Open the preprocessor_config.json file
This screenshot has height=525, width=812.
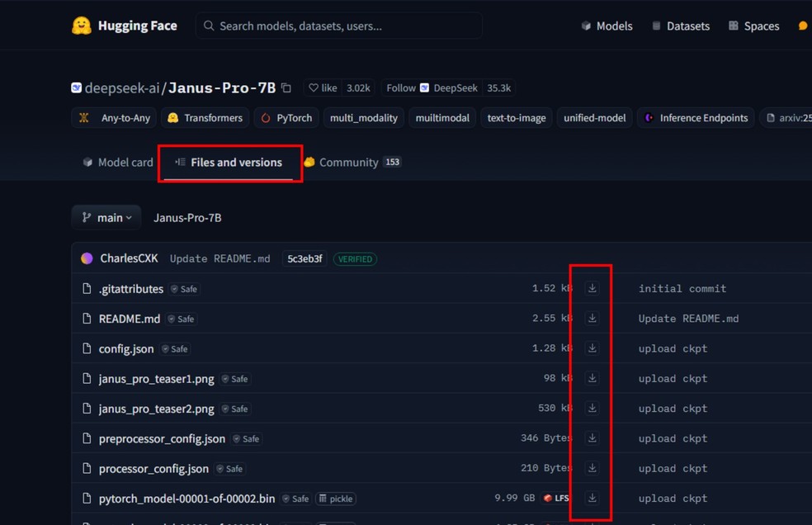point(162,439)
